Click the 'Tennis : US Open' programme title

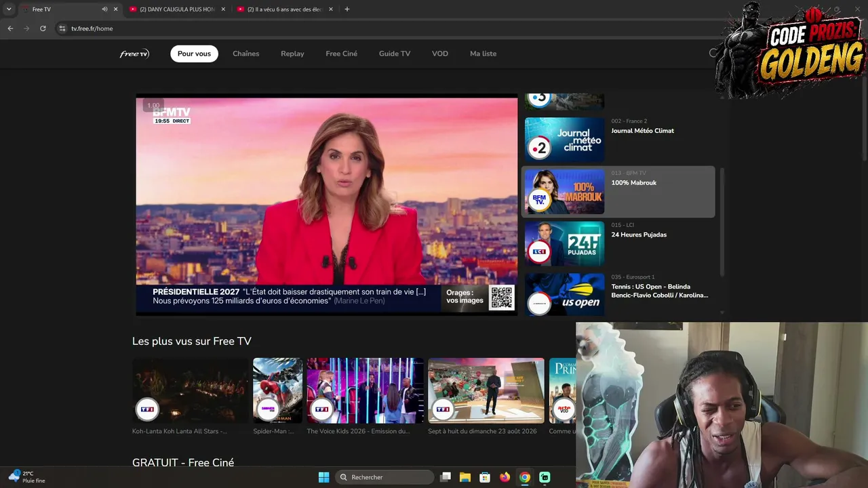coord(659,291)
